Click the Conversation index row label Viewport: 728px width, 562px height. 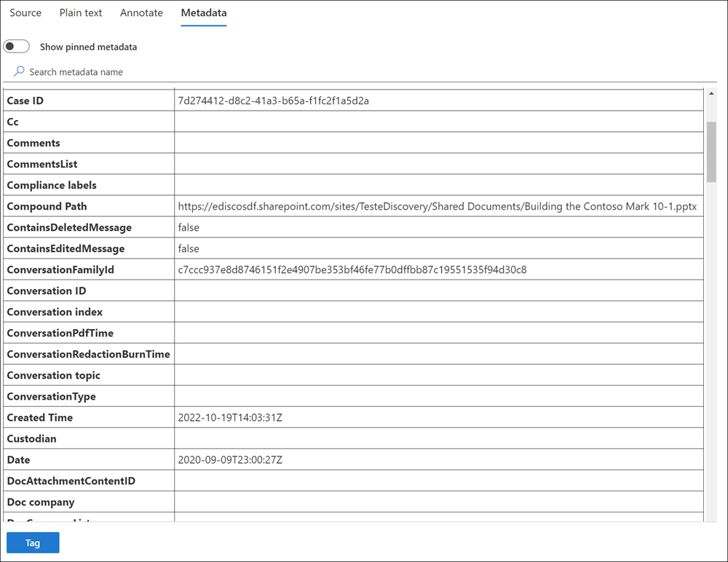[x=55, y=312]
